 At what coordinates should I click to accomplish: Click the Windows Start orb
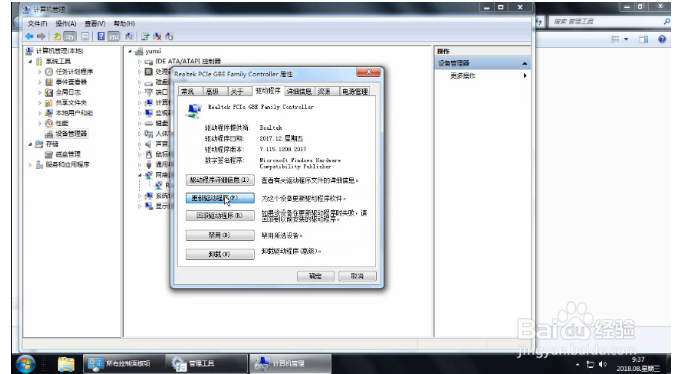[25, 364]
